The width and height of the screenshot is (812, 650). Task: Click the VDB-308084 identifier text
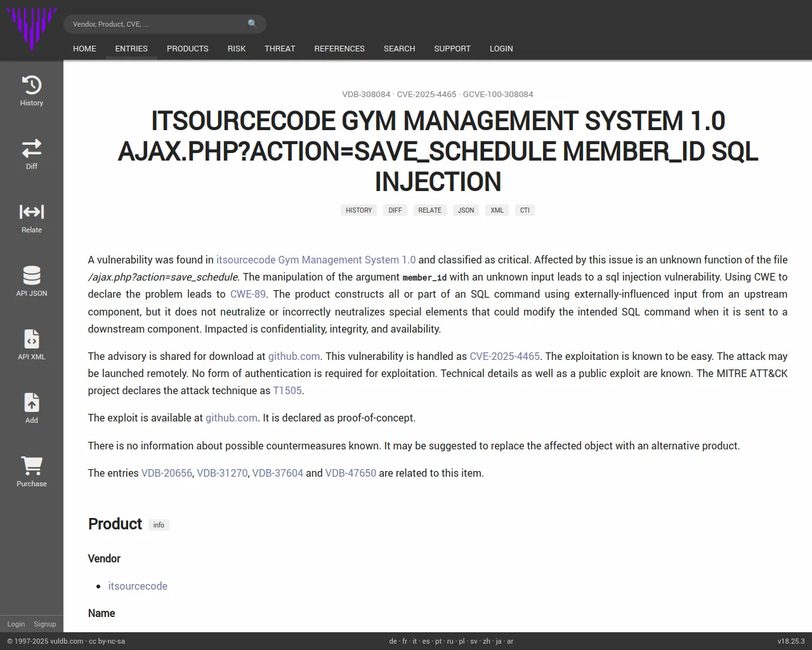point(367,94)
